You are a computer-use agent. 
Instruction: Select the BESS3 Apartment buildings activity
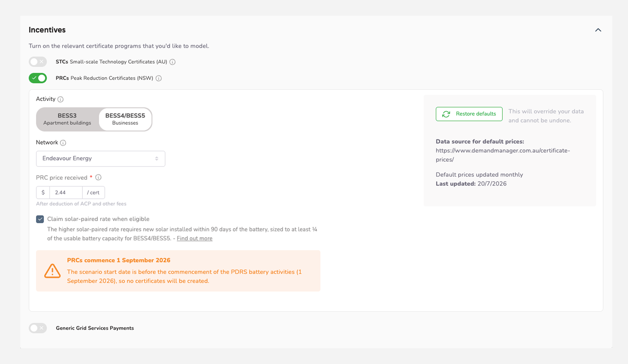tap(67, 119)
